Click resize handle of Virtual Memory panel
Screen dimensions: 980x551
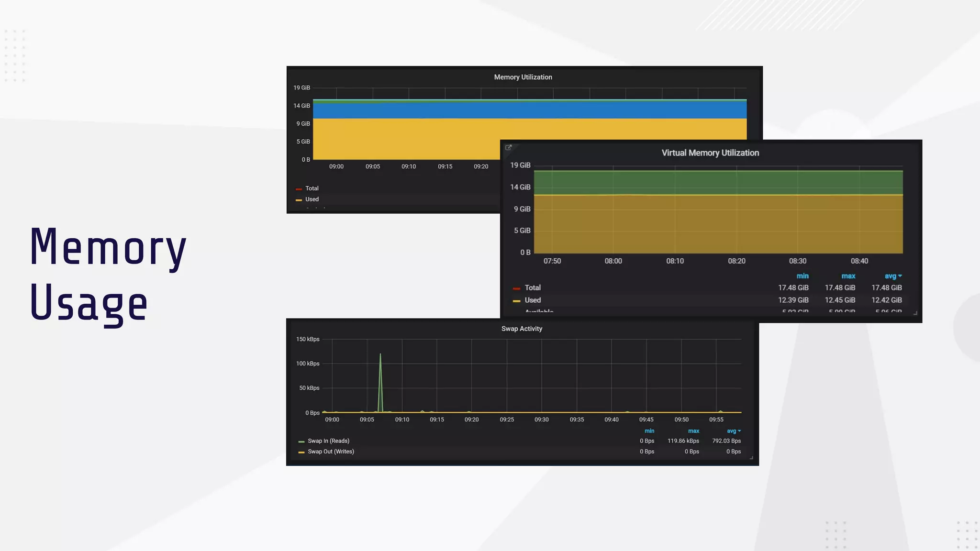pos(915,313)
